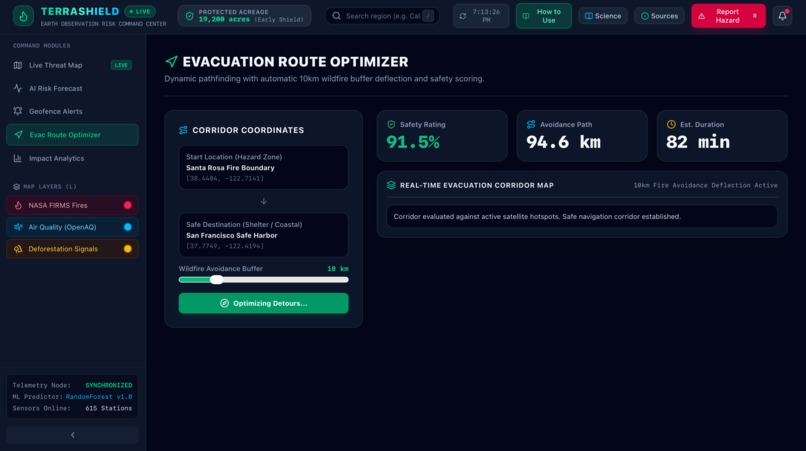Image resolution: width=806 pixels, height=451 pixels.
Task: Click the Start Location Santa Rosa field
Action: pos(264,168)
